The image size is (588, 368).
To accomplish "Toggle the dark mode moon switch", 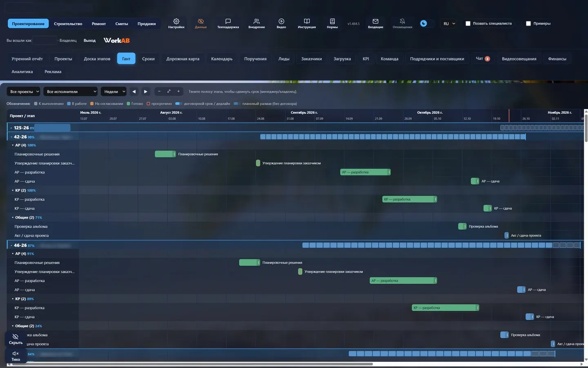I will (426, 23).
